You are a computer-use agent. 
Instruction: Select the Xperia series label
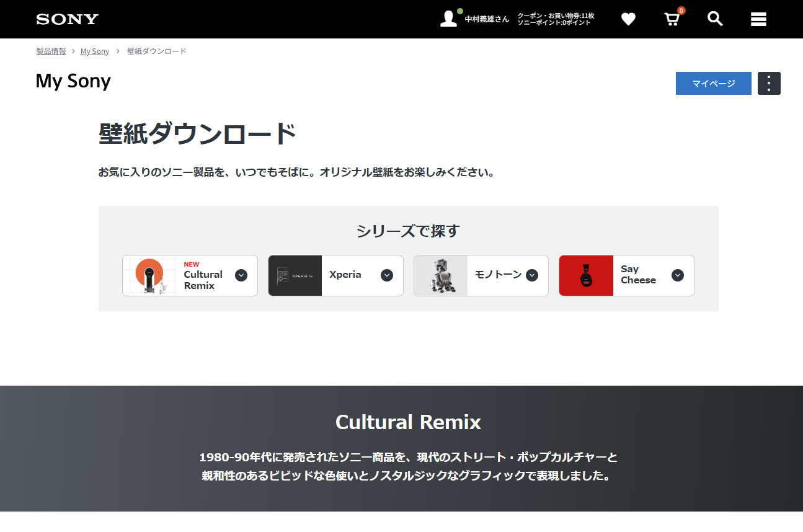345,275
